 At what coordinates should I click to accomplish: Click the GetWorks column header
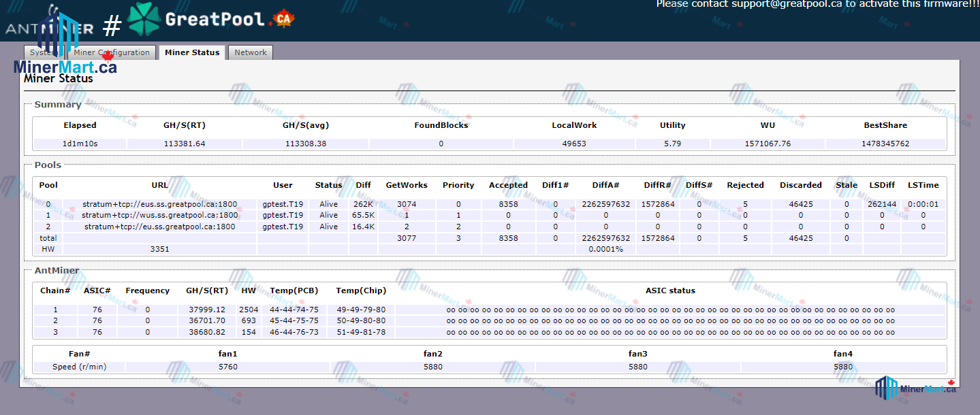click(407, 185)
